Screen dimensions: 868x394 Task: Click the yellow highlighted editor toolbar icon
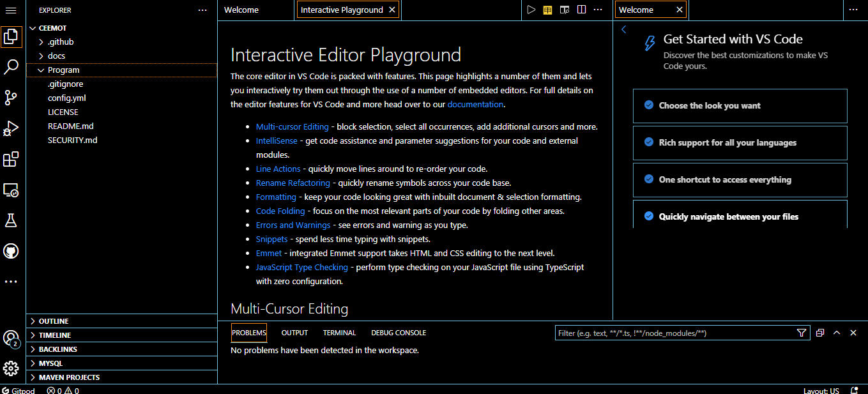(x=547, y=10)
